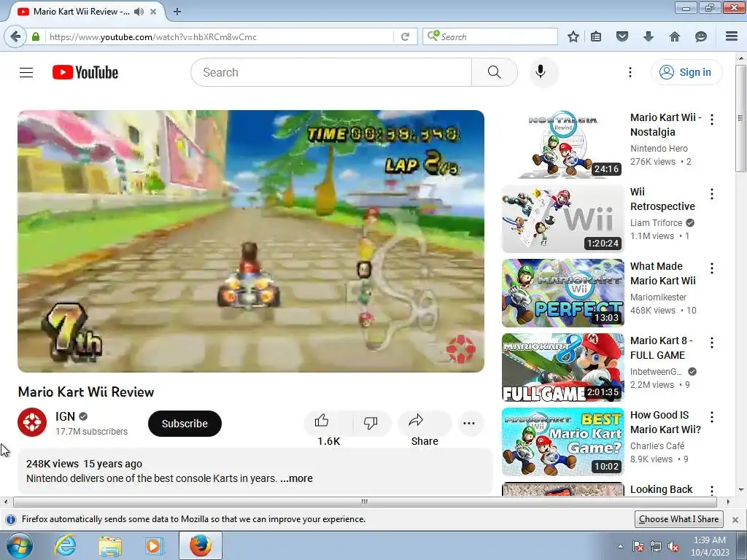Open options menu for Mario Kart Wii - Nostalgia

click(712, 120)
